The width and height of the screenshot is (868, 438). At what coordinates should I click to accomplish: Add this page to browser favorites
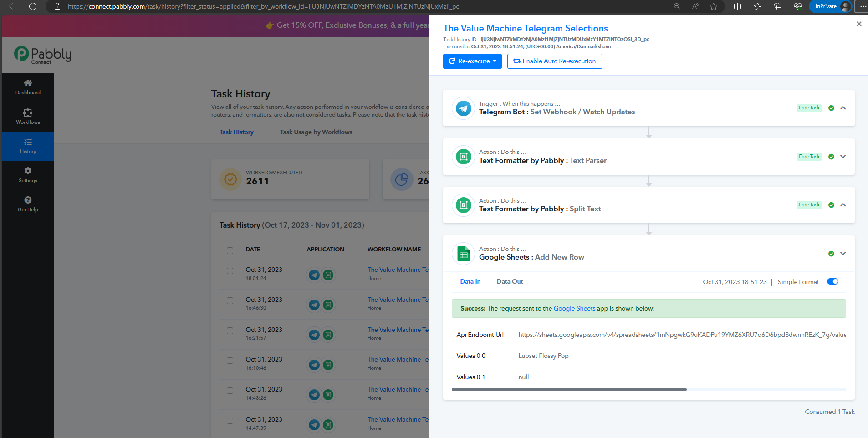714,6
